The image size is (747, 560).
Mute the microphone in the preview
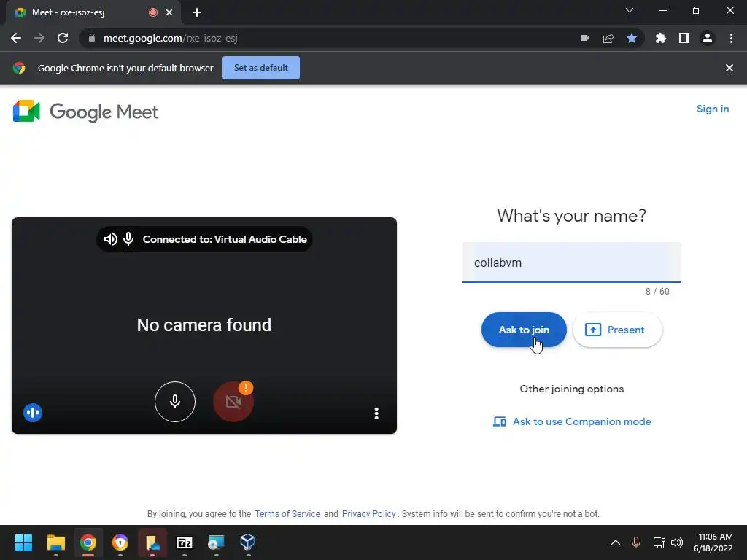tap(175, 402)
